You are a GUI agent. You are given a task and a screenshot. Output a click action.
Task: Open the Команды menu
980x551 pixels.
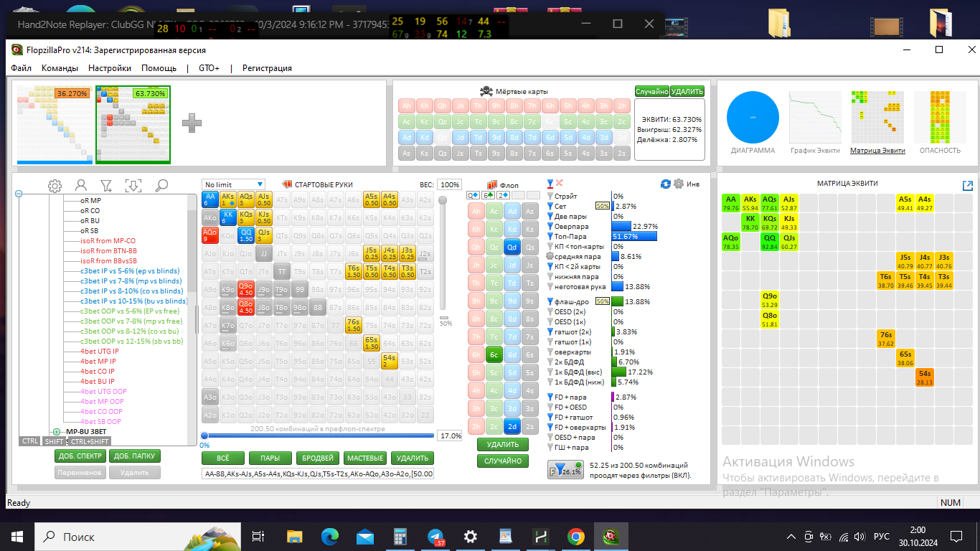click(60, 68)
